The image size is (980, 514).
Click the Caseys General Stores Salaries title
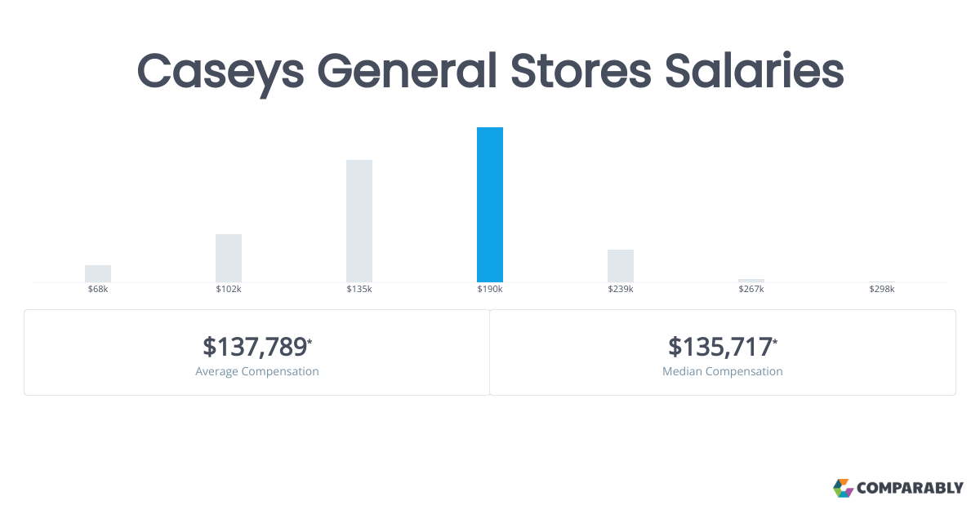click(x=490, y=72)
